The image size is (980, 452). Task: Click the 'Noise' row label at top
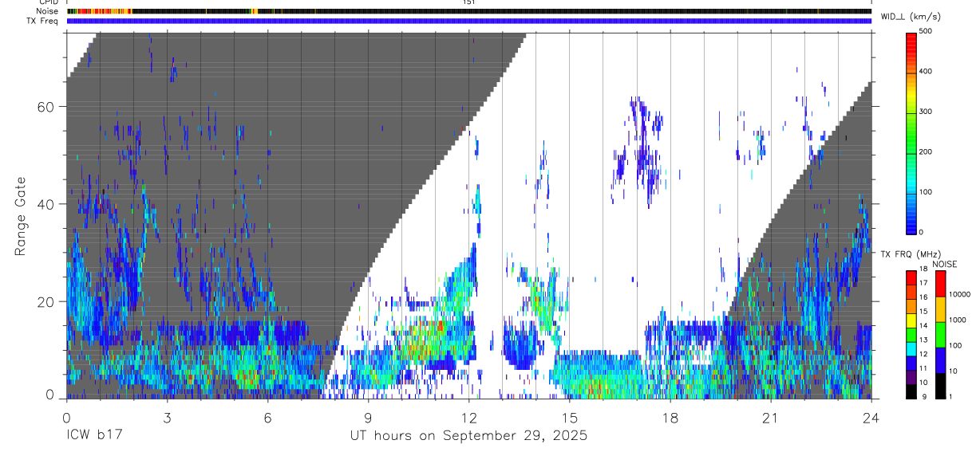[47, 11]
